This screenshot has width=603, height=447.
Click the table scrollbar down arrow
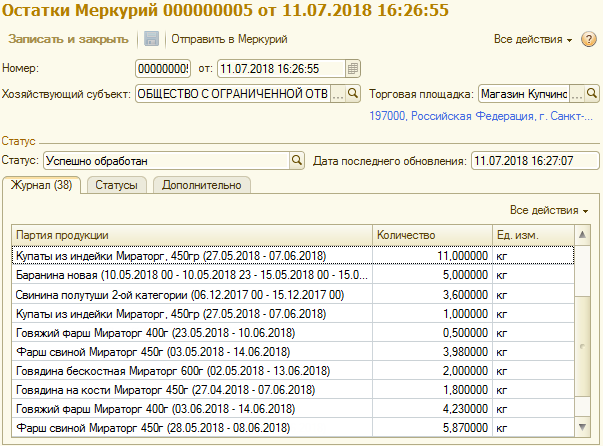point(582,427)
